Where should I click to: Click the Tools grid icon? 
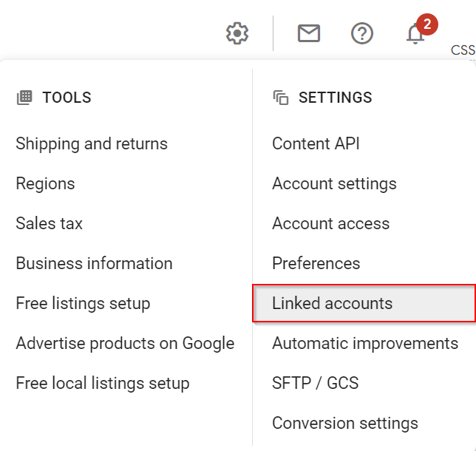coord(24,98)
